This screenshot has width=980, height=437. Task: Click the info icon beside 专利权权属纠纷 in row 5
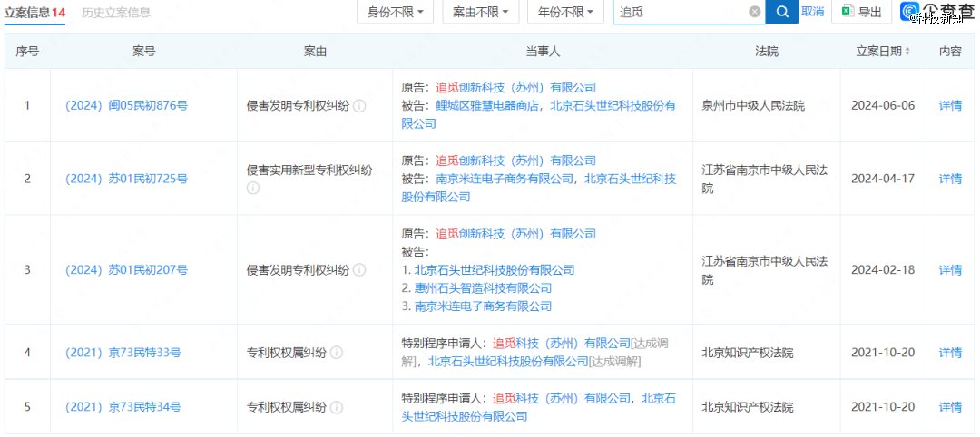[x=337, y=408]
